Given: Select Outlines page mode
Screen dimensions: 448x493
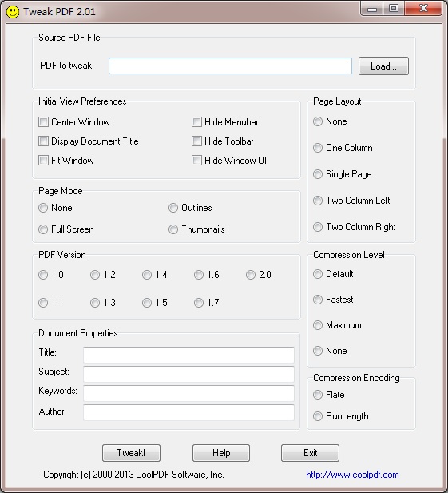Looking at the screenshot, I should [173, 208].
